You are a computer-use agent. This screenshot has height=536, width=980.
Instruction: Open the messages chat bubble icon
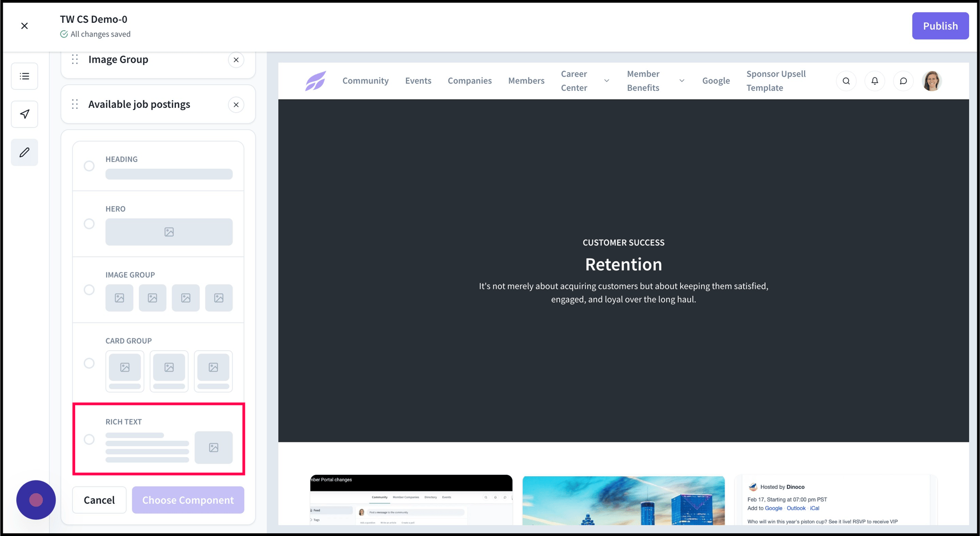coord(903,81)
